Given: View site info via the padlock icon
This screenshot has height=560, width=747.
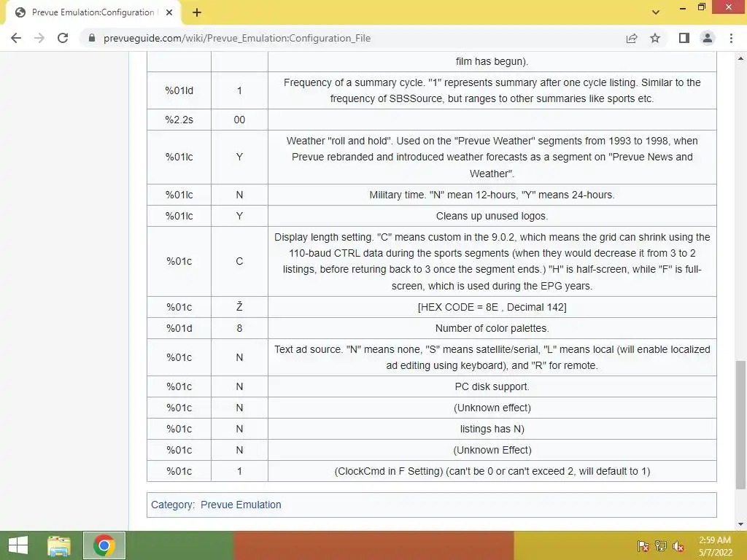Looking at the screenshot, I should coord(92,38).
